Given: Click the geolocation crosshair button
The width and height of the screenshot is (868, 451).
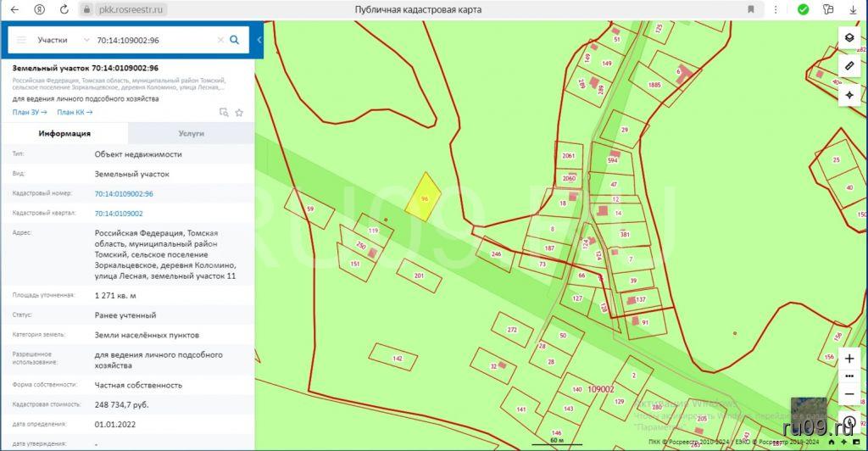Looking at the screenshot, I should tap(849, 95).
